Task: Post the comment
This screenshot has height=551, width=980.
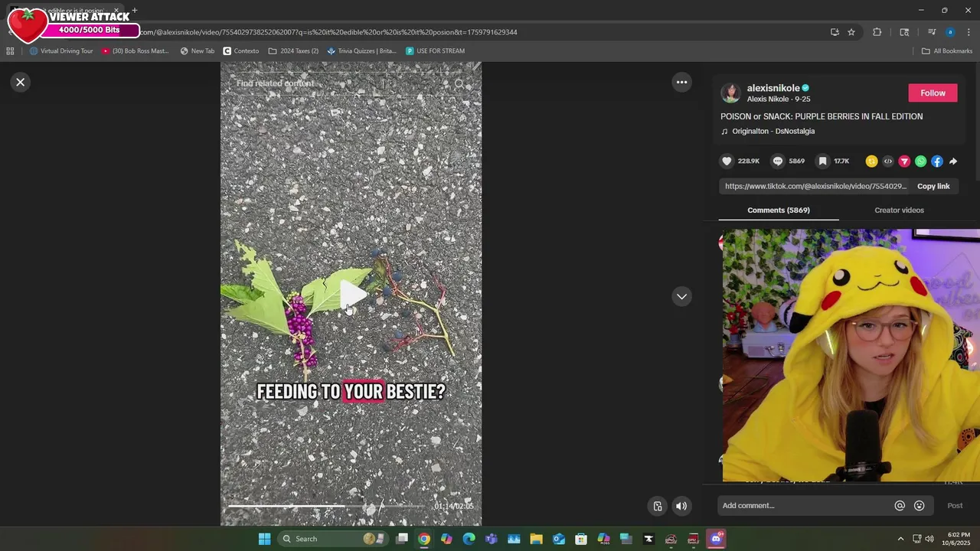Action: click(x=955, y=505)
